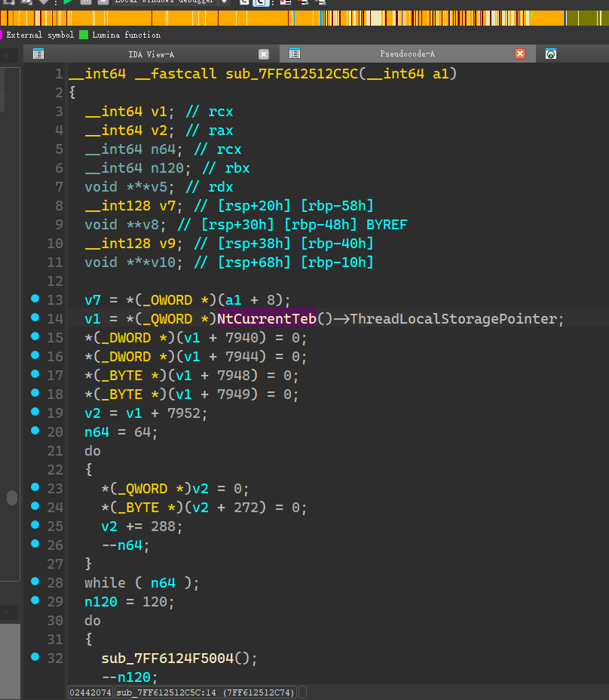609x700 pixels.
Task: Click offset 7949 on line 18
Action: point(234,395)
